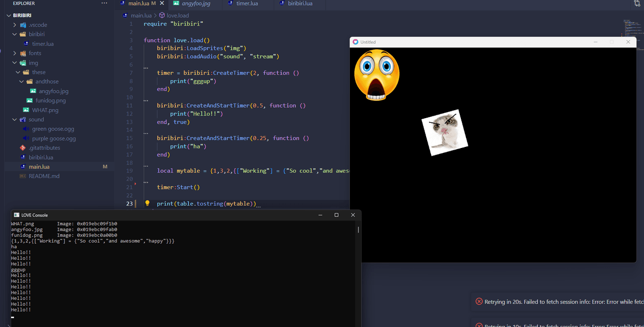Click the lightbulb code action icon
644x327 pixels.
pyautogui.click(x=147, y=204)
